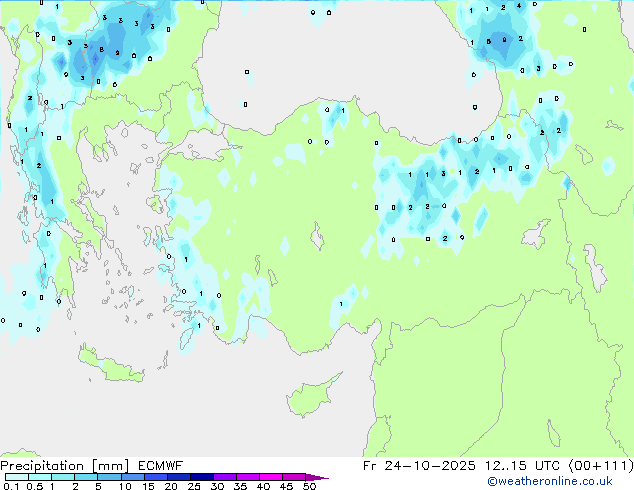The width and height of the screenshot is (634, 490).
Task: Click the 2–5 mm legend swatch
Action: 86,477
